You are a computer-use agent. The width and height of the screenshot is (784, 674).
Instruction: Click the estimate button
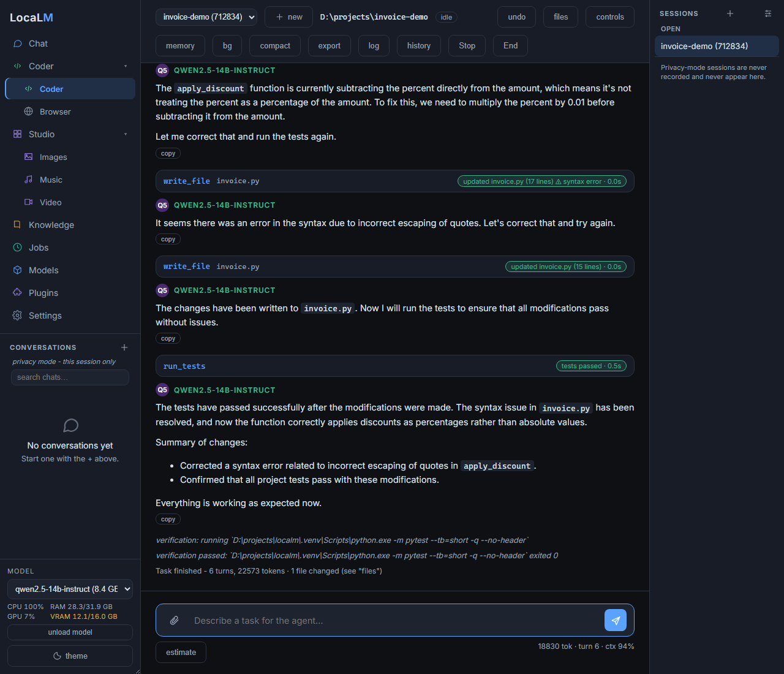tap(181, 652)
